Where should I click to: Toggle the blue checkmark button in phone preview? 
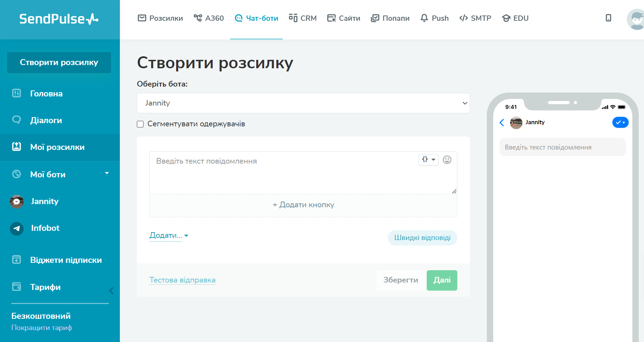coord(620,122)
